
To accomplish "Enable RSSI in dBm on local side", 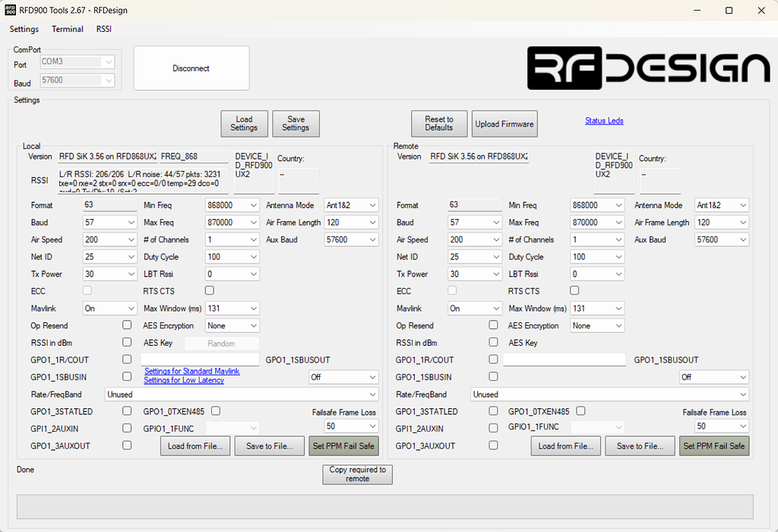I will pos(127,342).
